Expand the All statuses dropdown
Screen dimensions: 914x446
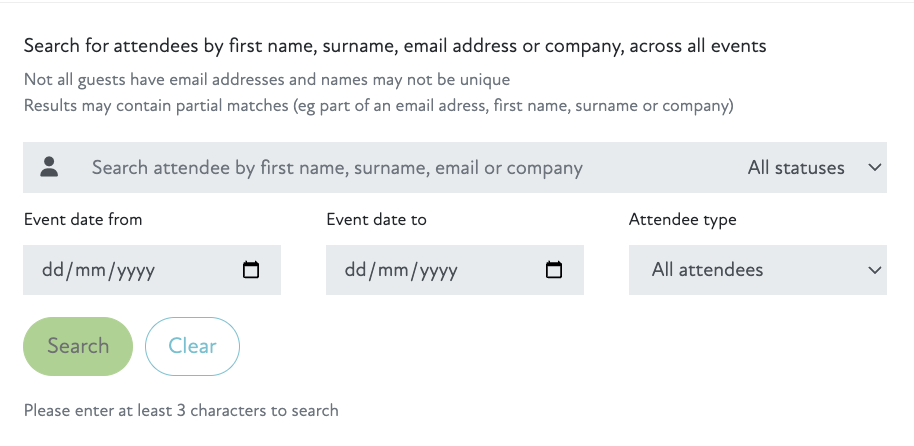coord(810,168)
